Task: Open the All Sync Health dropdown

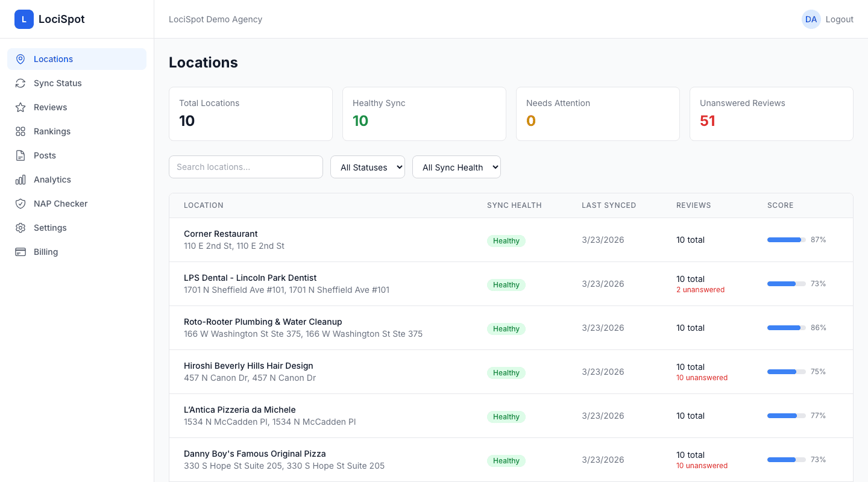Action: 456,167
